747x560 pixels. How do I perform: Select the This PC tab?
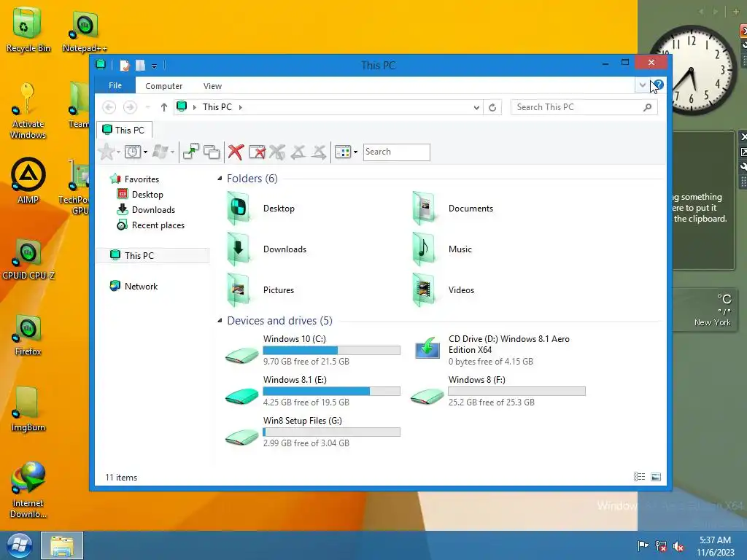click(124, 131)
